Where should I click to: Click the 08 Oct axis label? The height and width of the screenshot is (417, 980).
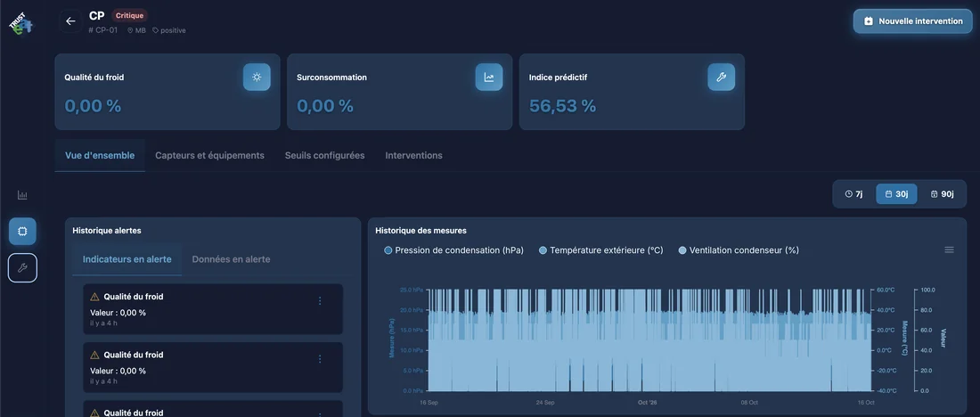748,403
